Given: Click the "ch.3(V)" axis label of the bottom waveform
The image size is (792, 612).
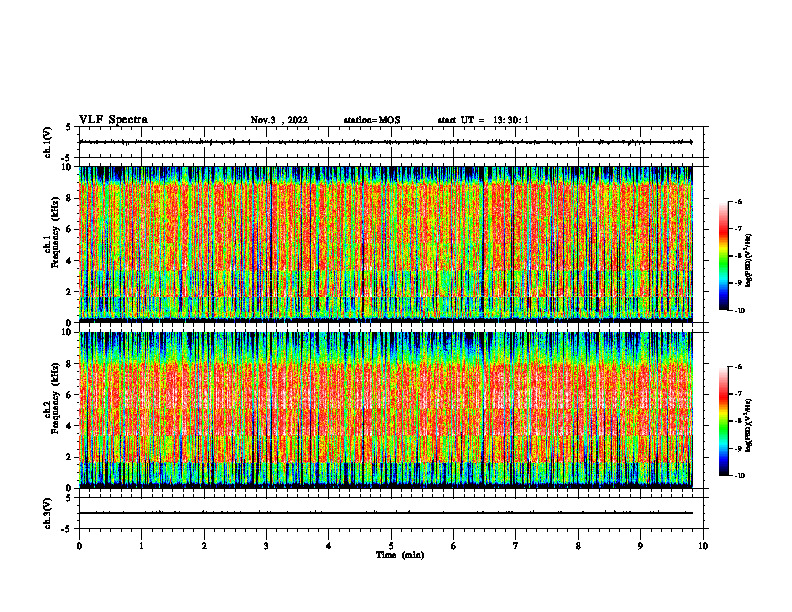Looking at the screenshot, I should pos(47,513).
